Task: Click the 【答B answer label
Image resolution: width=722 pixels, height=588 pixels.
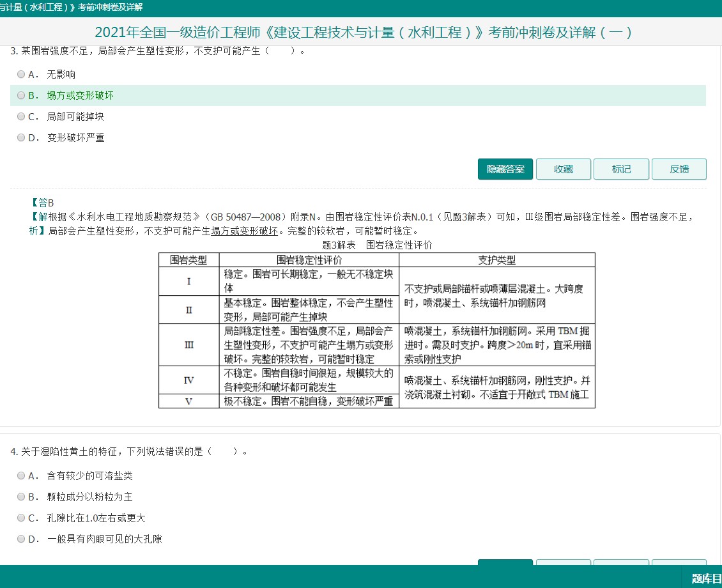Action: click(x=42, y=203)
